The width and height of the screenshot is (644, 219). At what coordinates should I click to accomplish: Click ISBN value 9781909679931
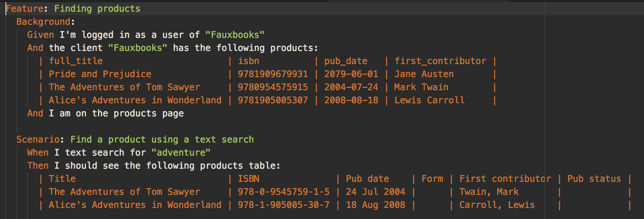[273, 74]
